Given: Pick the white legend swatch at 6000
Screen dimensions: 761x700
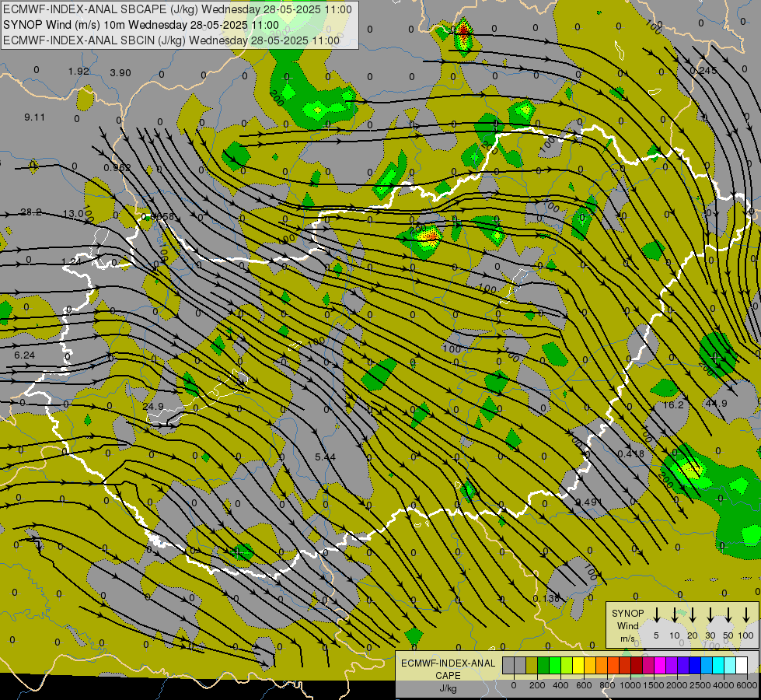Looking at the screenshot, I should (x=741, y=665).
